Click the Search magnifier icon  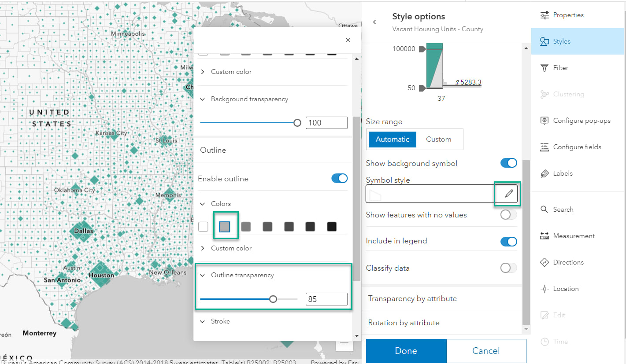coord(545,210)
